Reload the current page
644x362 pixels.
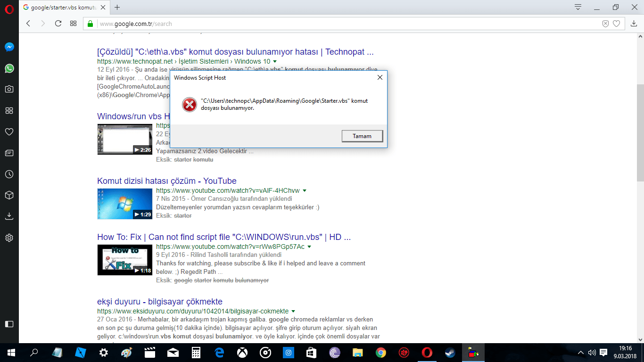click(58, 24)
